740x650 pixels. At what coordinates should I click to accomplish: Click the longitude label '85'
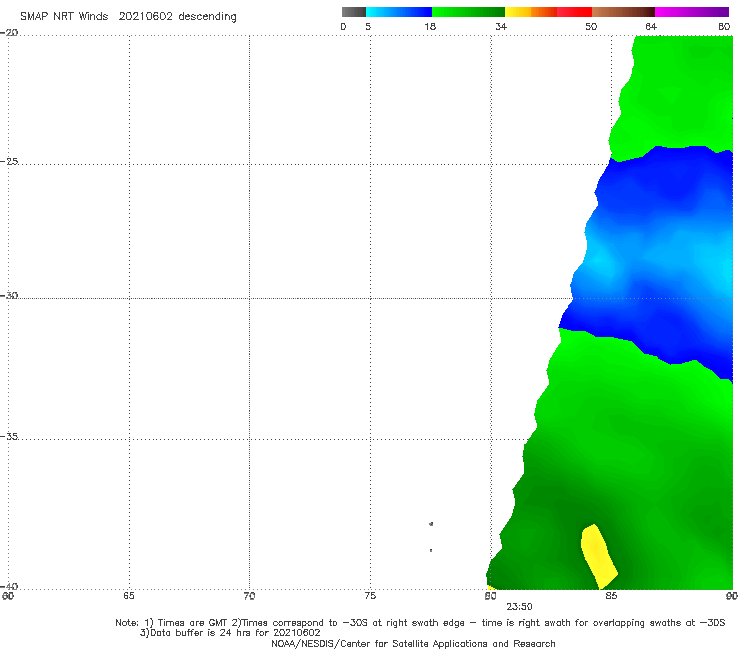coord(611,596)
